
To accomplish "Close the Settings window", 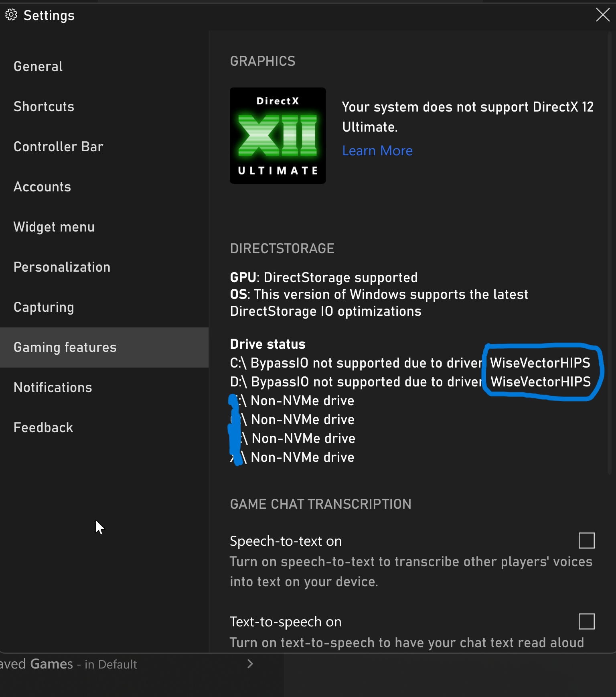I will point(602,15).
